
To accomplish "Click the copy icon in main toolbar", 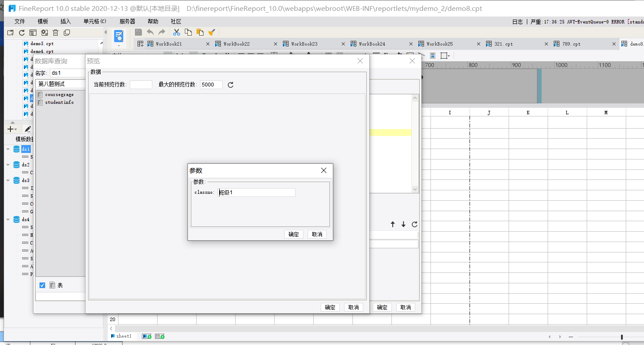I will tap(188, 32).
